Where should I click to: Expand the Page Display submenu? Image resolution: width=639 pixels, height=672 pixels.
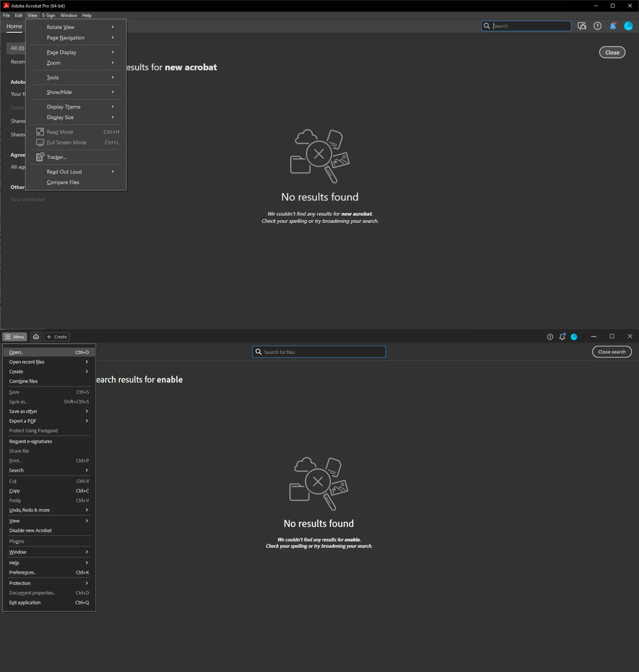(x=76, y=52)
